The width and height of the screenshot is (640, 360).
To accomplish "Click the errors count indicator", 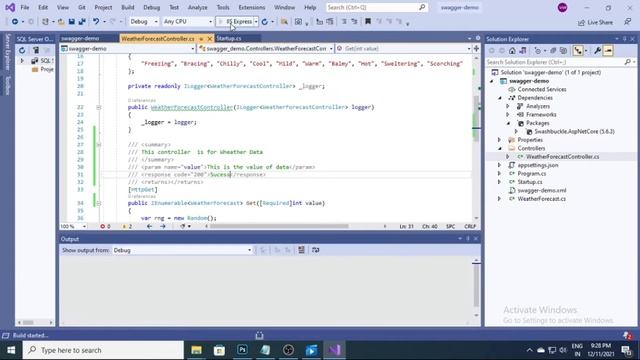I will coord(105,226).
